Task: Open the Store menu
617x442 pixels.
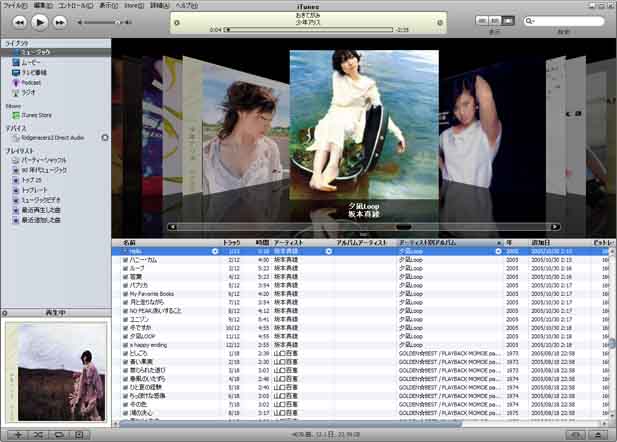Action: coord(134,6)
